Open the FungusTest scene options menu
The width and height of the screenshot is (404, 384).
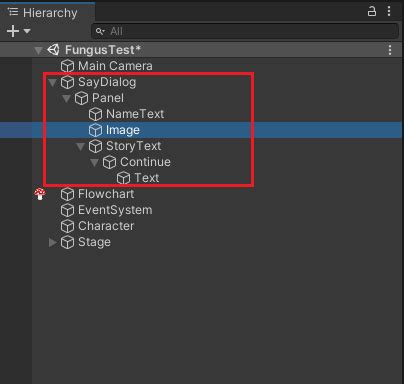click(390, 50)
